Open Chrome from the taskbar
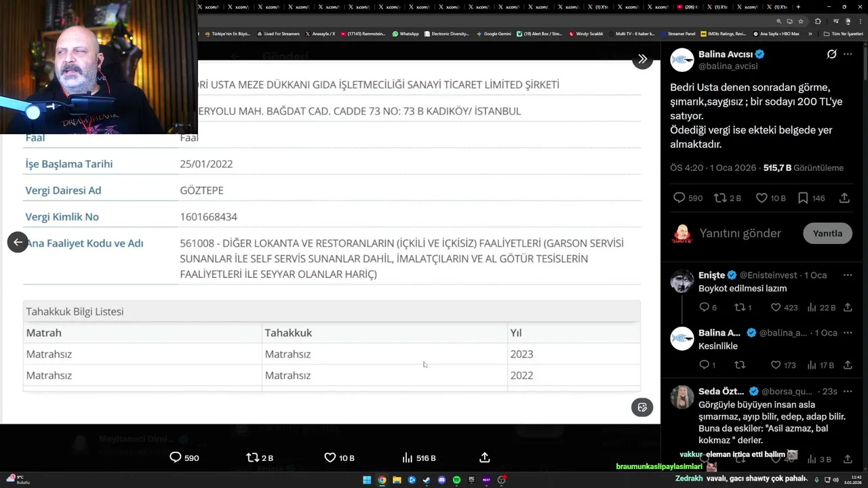This screenshot has width=868, height=488. coord(382,480)
